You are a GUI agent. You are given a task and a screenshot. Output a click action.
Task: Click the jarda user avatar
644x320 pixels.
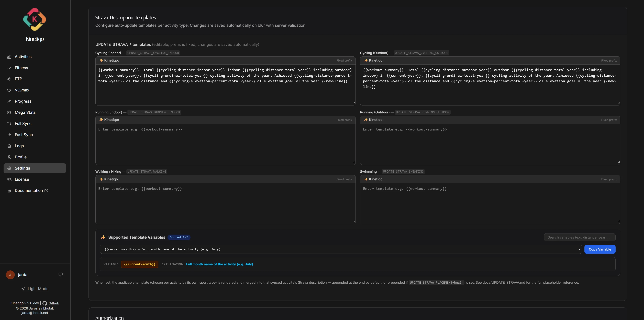click(10, 275)
